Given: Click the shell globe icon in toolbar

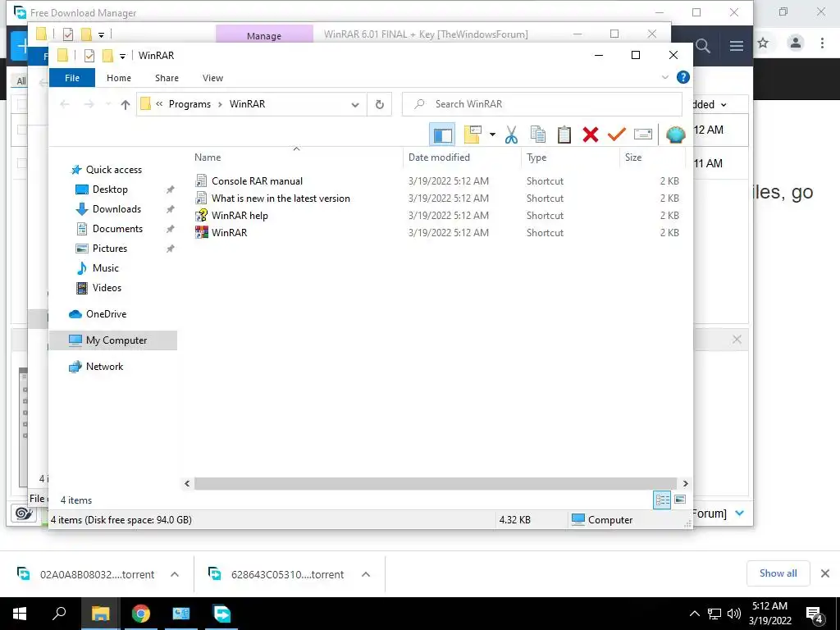Looking at the screenshot, I should pyautogui.click(x=676, y=135).
